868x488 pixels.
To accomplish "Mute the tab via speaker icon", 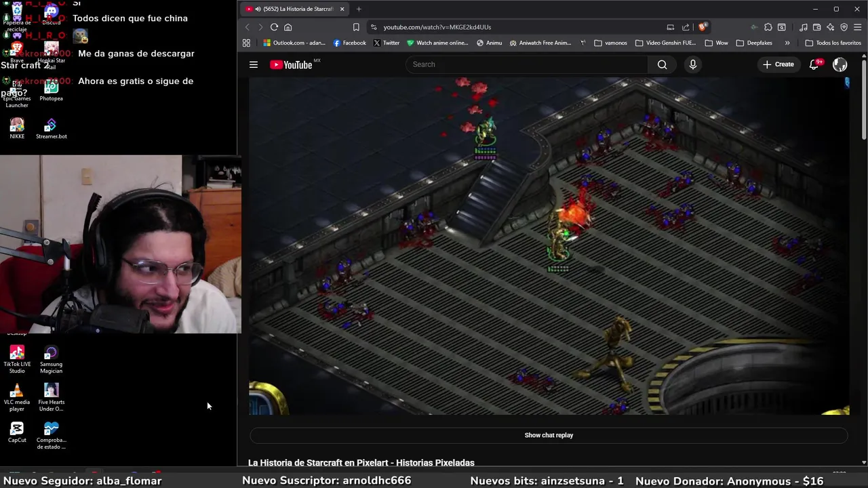I will (x=258, y=9).
